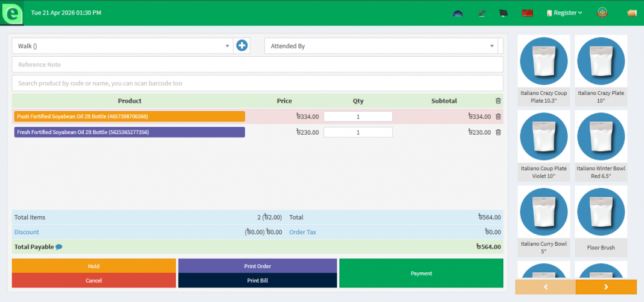This screenshot has height=302, width=644.
Task: Open the Order Tax link
Action: [x=303, y=232]
